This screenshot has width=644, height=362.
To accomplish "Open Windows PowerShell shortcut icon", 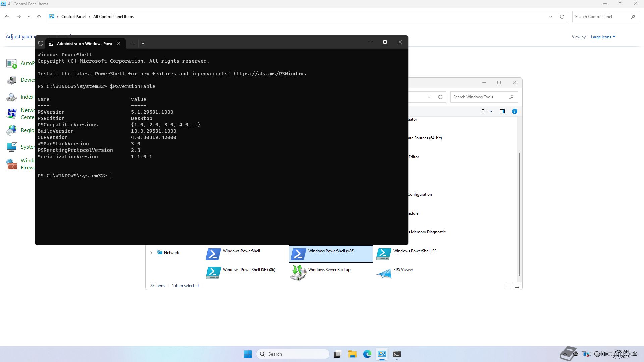I will coord(213,254).
